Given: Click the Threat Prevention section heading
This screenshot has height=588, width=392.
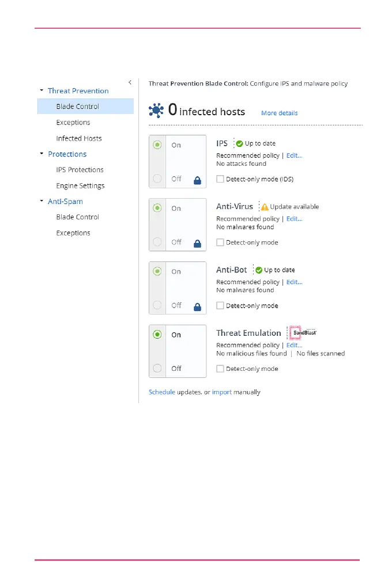Looking at the screenshot, I should coord(78,91).
